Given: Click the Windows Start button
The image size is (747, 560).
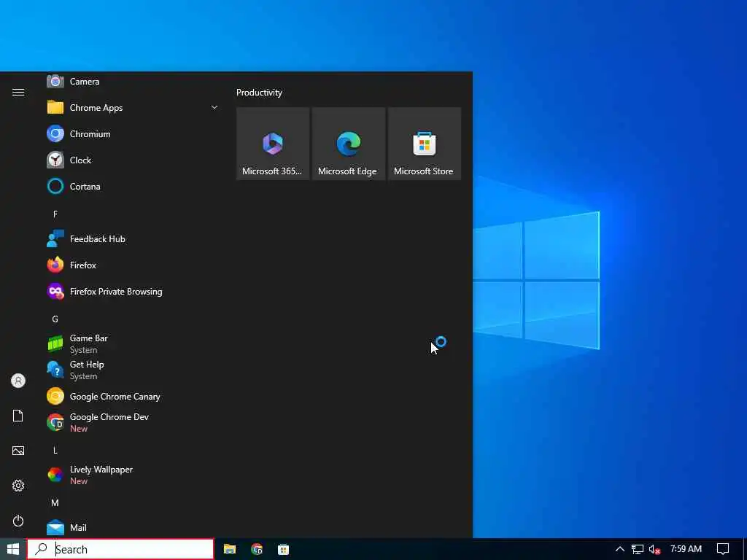Looking at the screenshot, I should click(x=13, y=549).
